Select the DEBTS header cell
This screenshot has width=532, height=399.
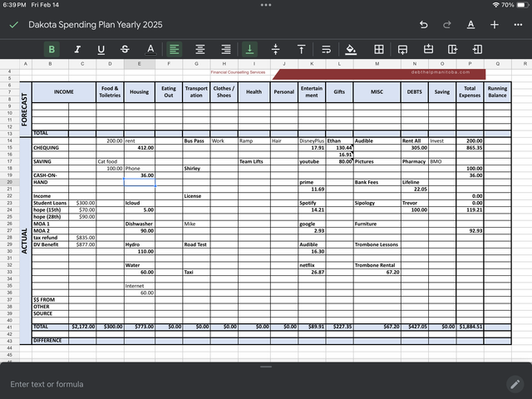click(x=415, y=92)
